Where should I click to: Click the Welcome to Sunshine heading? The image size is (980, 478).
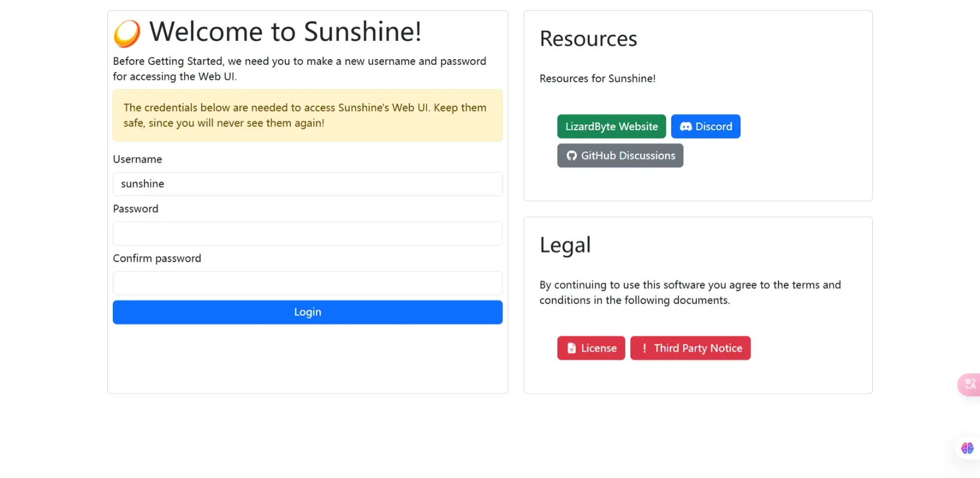point(285,32)
